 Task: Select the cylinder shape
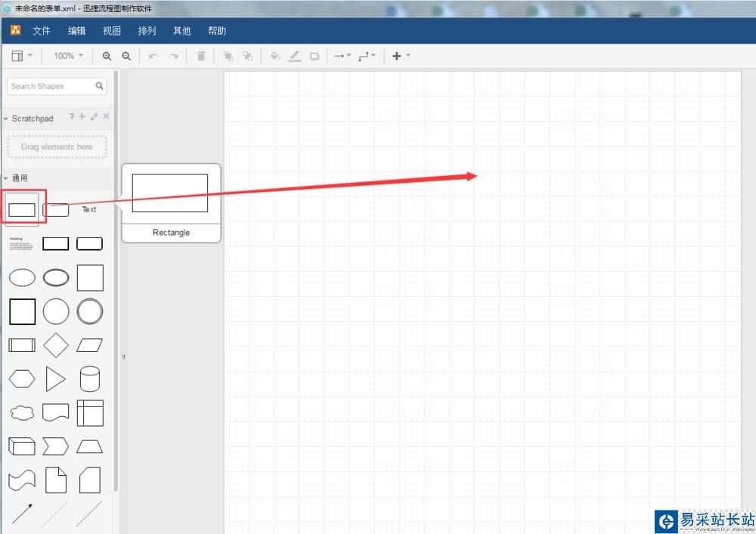point(90,379)
